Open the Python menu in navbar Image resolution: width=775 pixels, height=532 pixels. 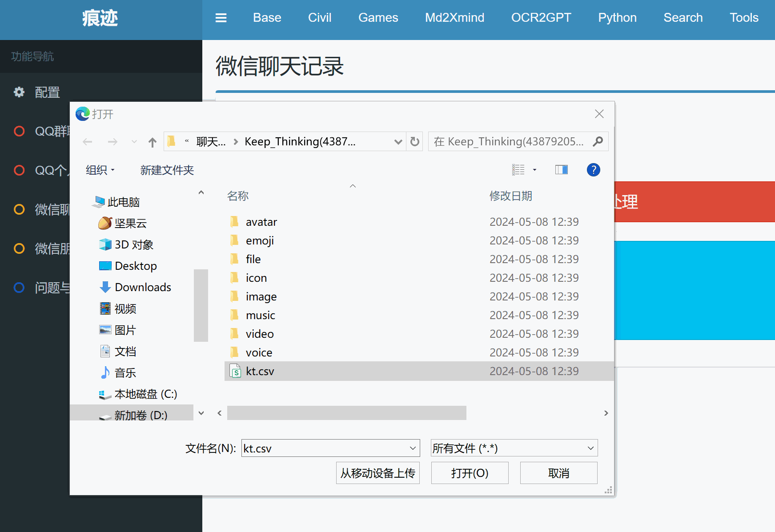pyautogui.click(x=617, y=18)
